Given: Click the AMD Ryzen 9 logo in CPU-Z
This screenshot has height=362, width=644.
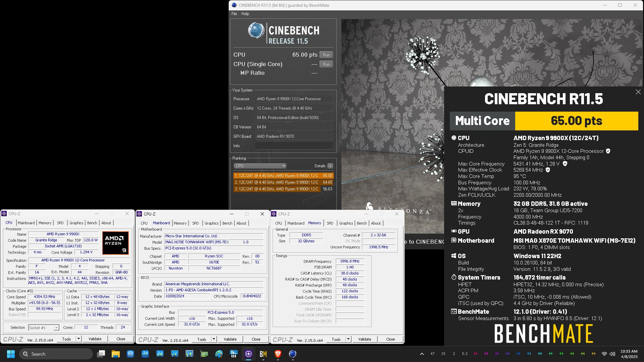Looking at the screenshot, I should coord(115,243).
